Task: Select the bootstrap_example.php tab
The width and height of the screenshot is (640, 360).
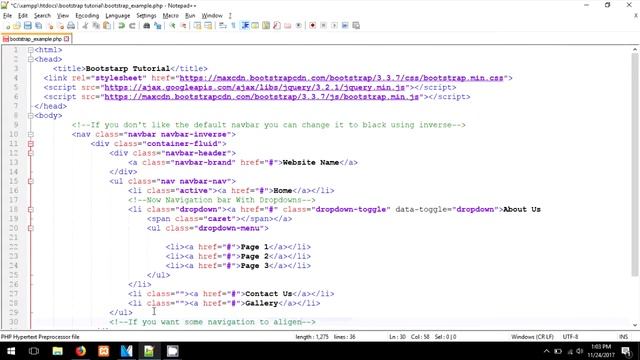Action: click(35, 39)
